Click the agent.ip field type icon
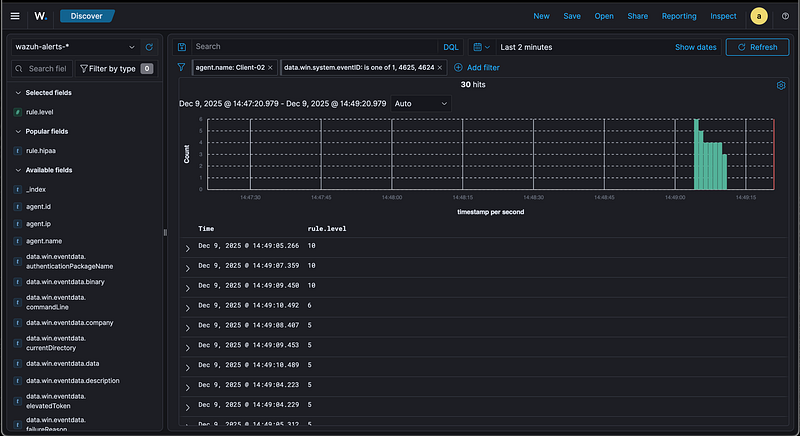 18,224
